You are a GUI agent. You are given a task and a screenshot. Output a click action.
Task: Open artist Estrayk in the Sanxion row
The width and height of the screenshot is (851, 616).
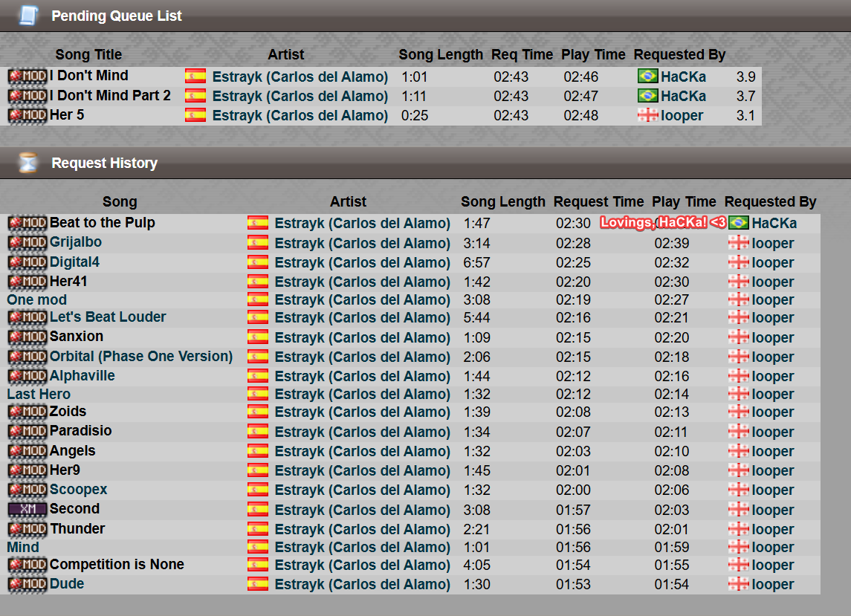(363, 337)
